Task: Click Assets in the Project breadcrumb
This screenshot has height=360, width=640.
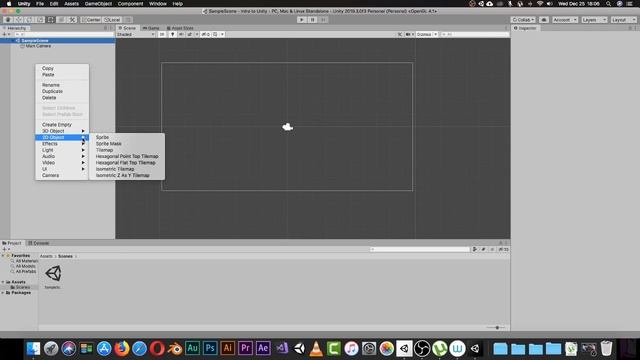Action: coord(46,256)
